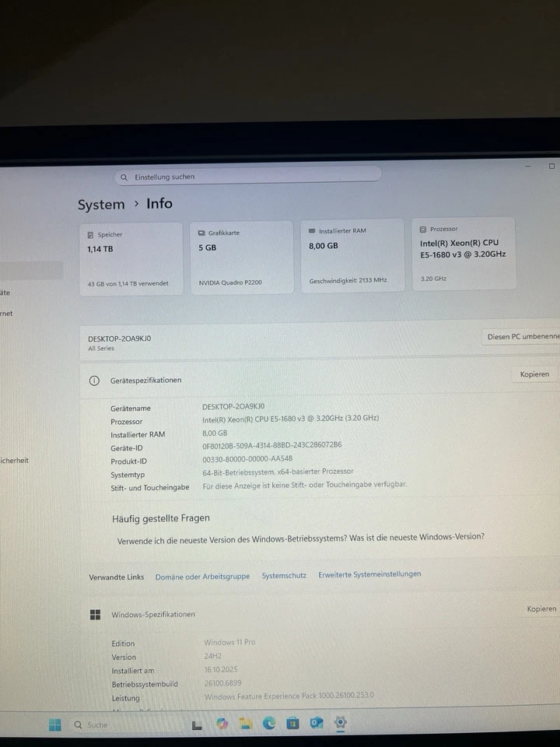
Task: Click the Grafikkarte card icon
Action: click(201, 233)
